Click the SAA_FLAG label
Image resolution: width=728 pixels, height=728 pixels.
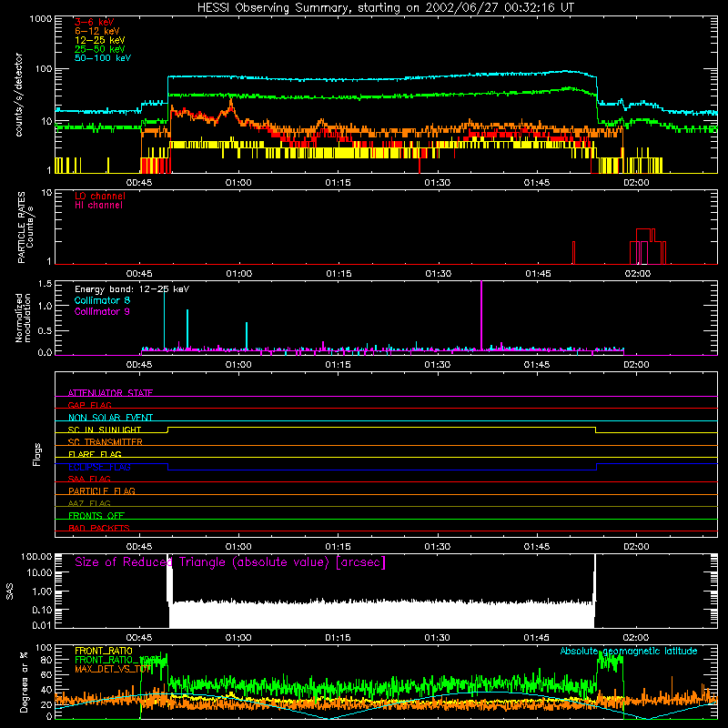89,479
